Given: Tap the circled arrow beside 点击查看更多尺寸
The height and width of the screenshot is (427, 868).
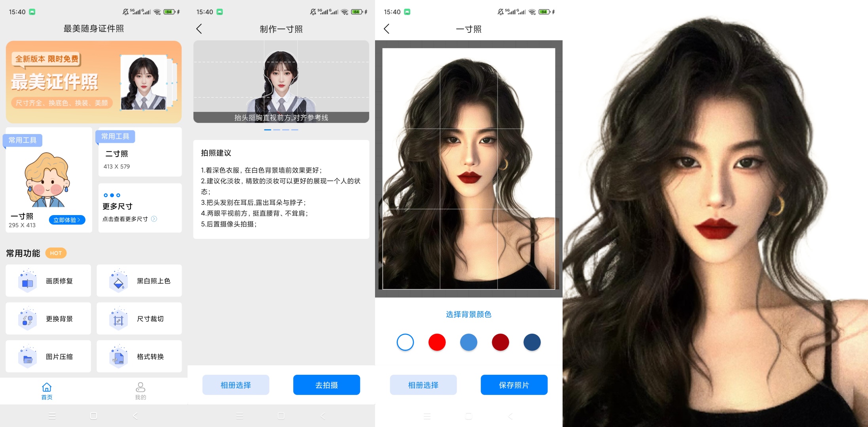Looking at the screenshot, I should [154, 219].
